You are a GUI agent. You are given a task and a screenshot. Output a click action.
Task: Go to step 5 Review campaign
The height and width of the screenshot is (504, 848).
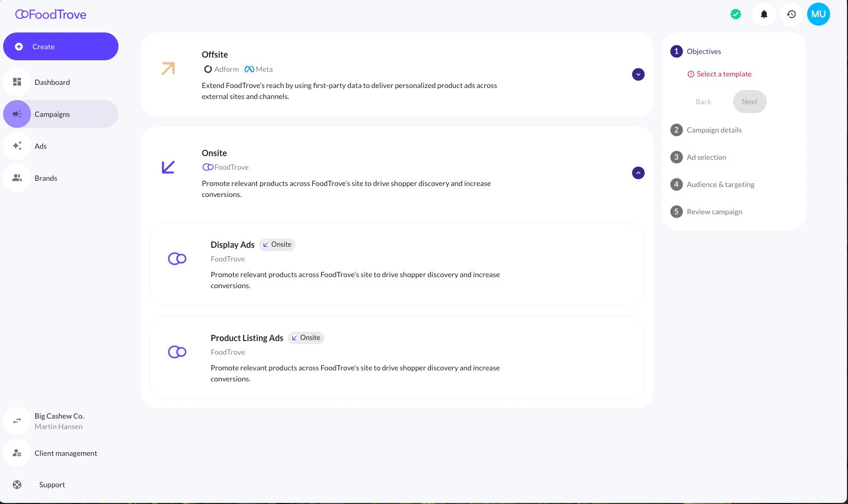(706, 212)
